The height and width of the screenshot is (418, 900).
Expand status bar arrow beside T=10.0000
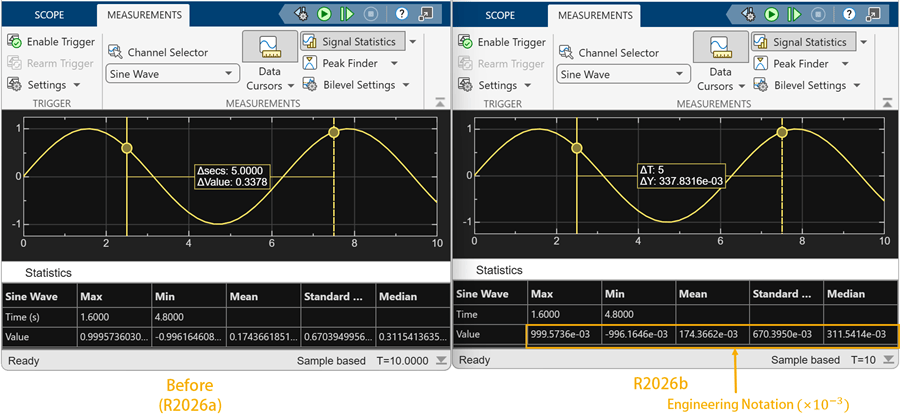tap(440, 361)
